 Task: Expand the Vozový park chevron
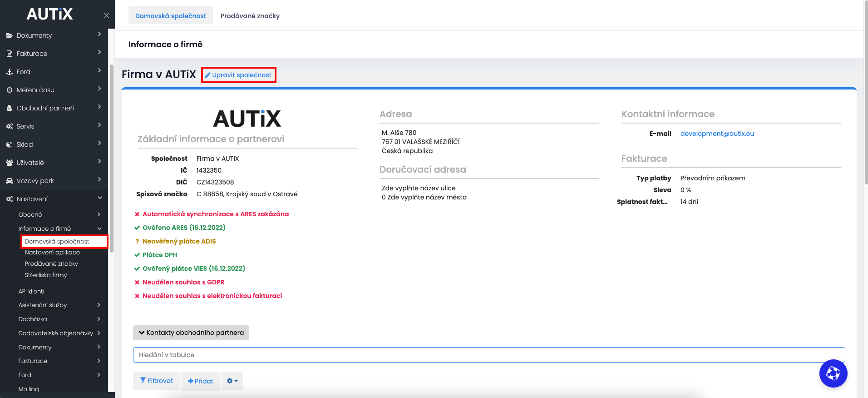[x=99, y=179]
